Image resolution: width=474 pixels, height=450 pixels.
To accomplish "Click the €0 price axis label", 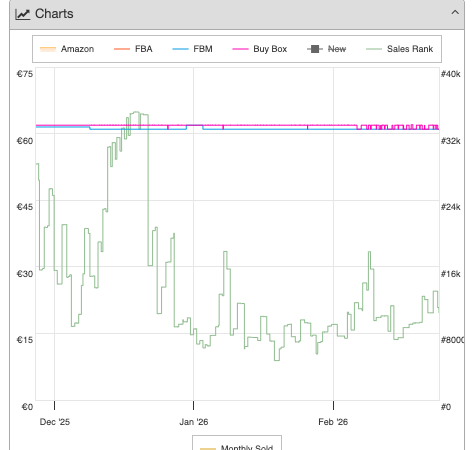I will 27,407.
